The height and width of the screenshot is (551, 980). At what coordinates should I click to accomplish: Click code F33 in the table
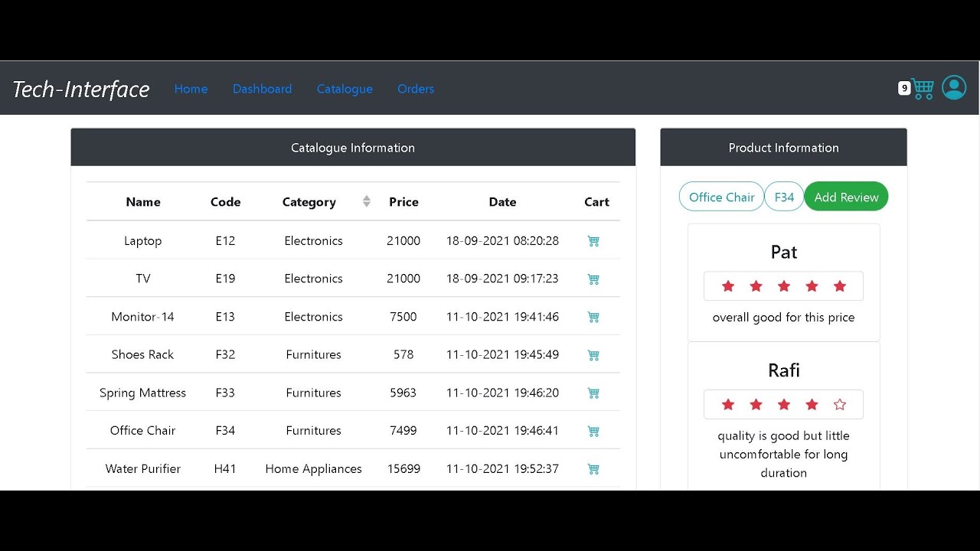click(225, 393)
